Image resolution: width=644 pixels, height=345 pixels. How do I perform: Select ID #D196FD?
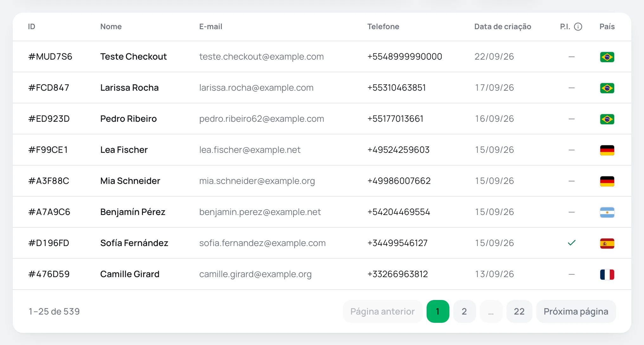coord(49,243)
